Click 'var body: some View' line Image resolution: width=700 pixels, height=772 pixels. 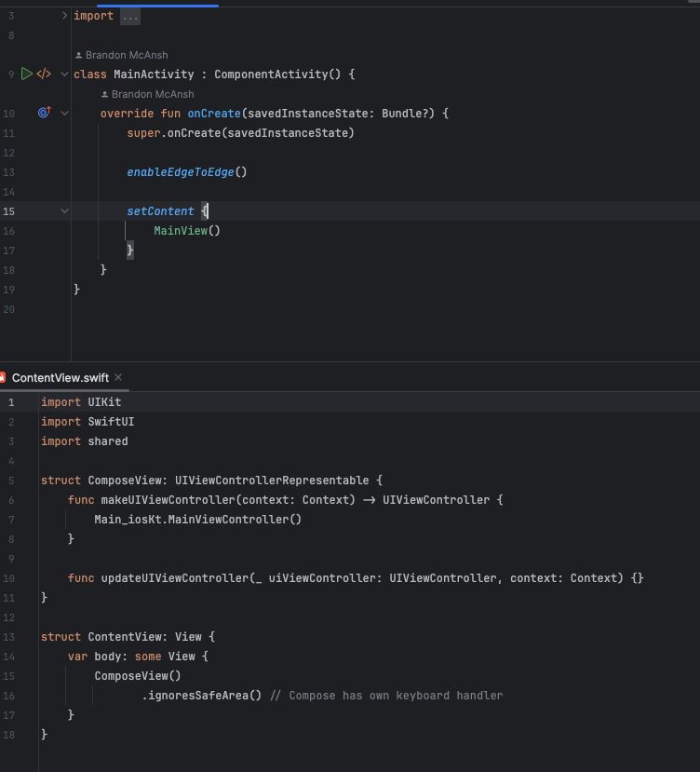click(x=131, y=657)
